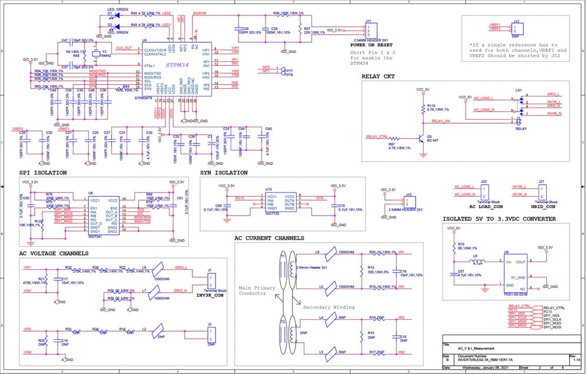This screenshot has width=588, height=374.
Task: Select the VREF1/VREF2 shorting note text
Action: click(517, 50)
